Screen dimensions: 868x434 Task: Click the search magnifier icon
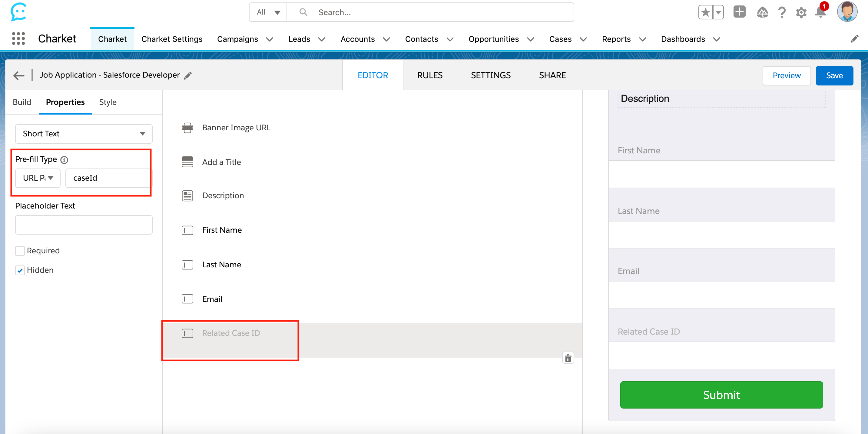pyautogui.click(x=303, y=12)
